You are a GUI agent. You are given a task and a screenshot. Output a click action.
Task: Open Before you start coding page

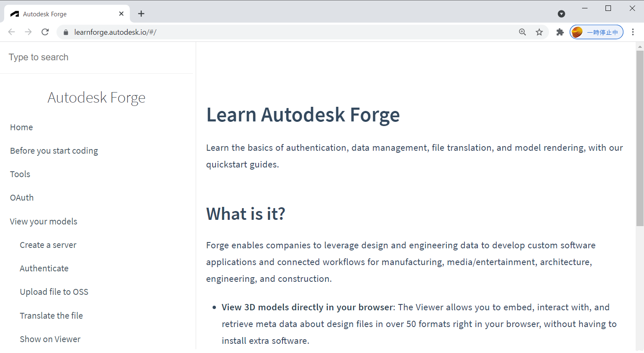tap(54, 151)
